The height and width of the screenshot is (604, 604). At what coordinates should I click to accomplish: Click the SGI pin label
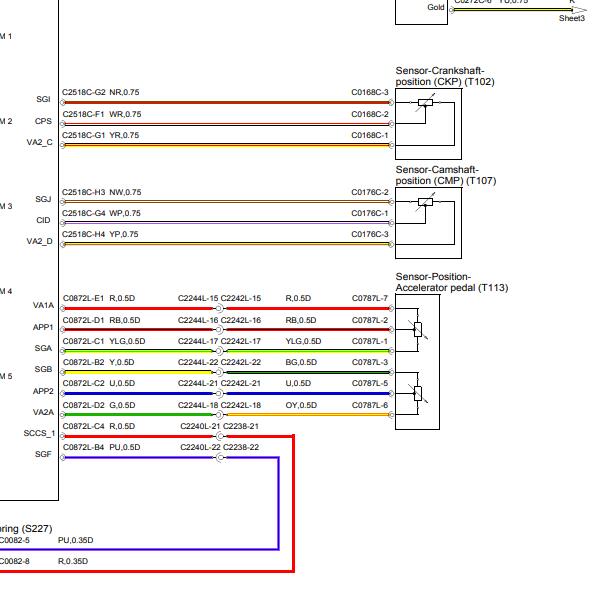(x=43, y=99)
